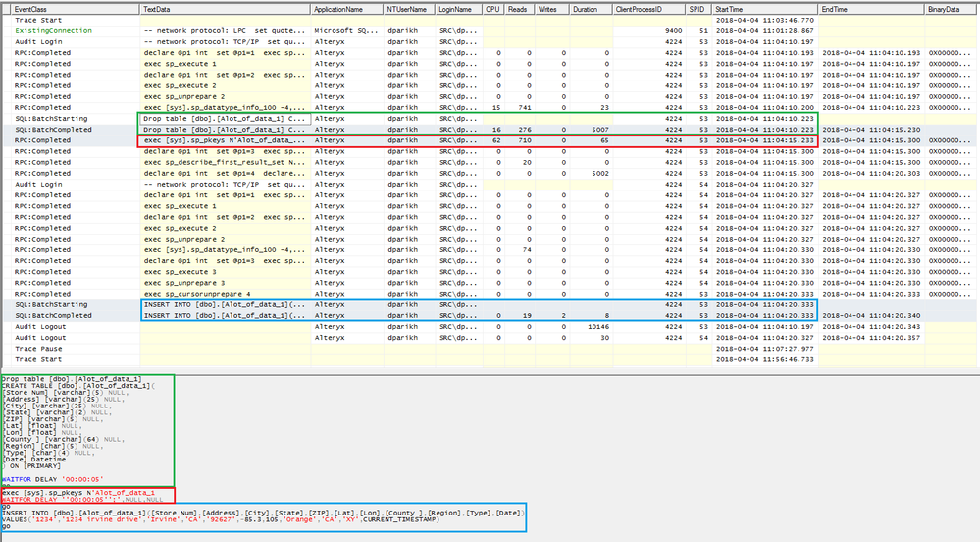
Task: Click the exec sp_cursorunprepare 4 cell
Action: 225,294
